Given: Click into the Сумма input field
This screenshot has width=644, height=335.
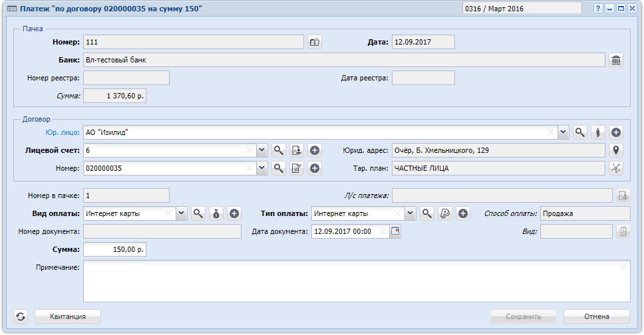Looking at the screenshot, I should [x=114, y=250].
